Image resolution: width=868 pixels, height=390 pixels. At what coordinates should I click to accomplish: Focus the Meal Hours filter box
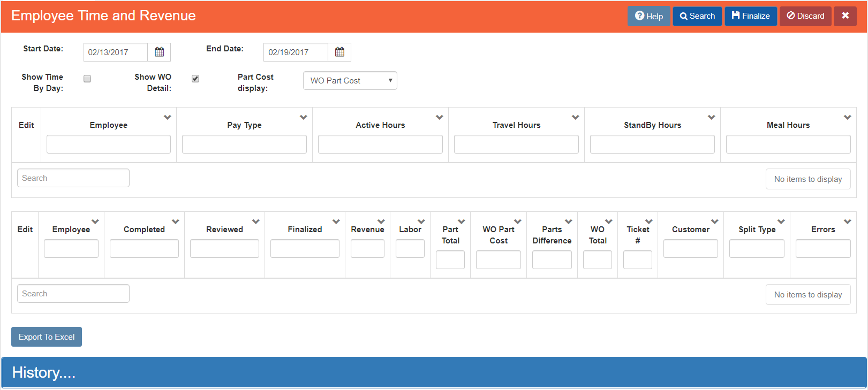coord(788,144)
